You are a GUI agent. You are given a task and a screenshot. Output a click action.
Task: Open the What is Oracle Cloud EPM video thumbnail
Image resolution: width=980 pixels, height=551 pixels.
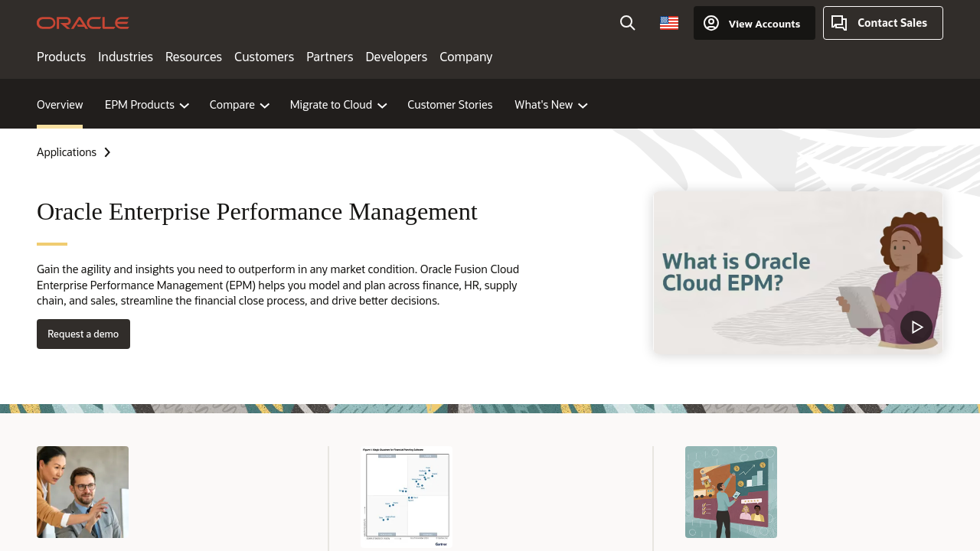(x=798, y=272)
